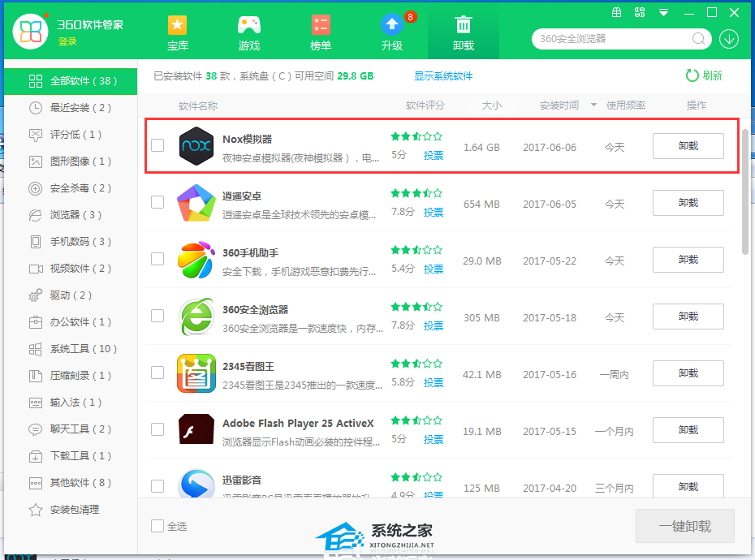This screenshot has width=755, height=560.
Task: Select 最近安装 (2) category
Action: (x=71, y=108)
